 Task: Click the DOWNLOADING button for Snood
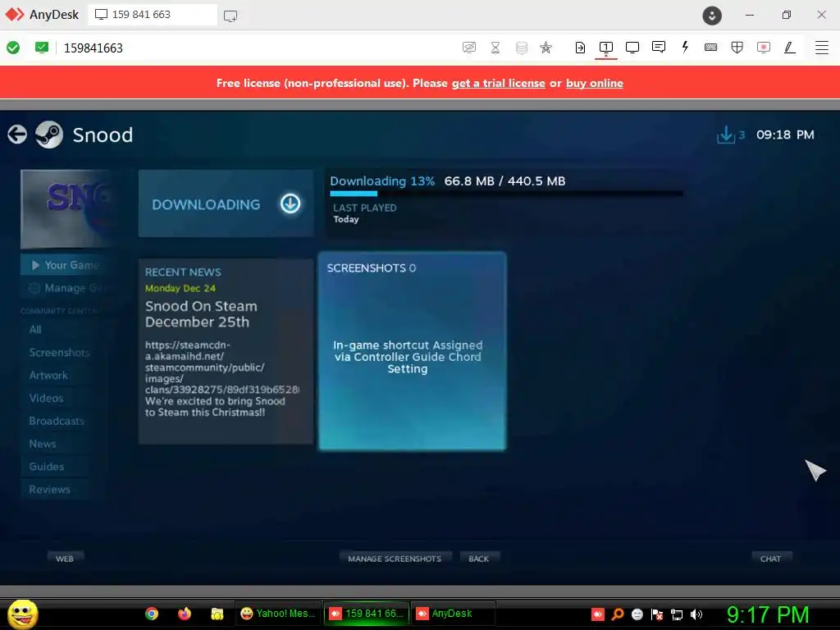(226, 203)
